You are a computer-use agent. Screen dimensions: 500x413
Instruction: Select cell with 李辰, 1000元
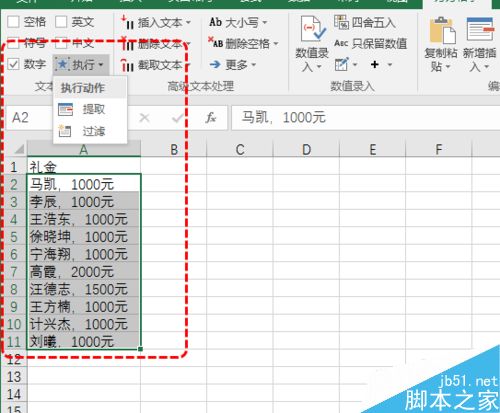[84, 201]
